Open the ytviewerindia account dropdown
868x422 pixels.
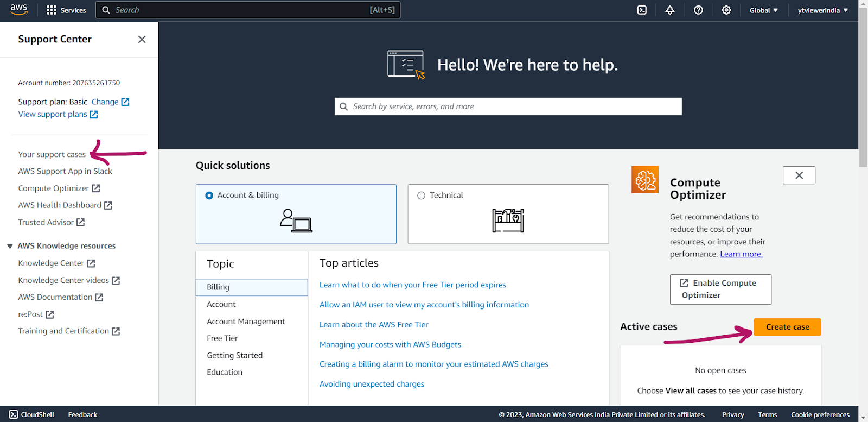pos(823,10)
